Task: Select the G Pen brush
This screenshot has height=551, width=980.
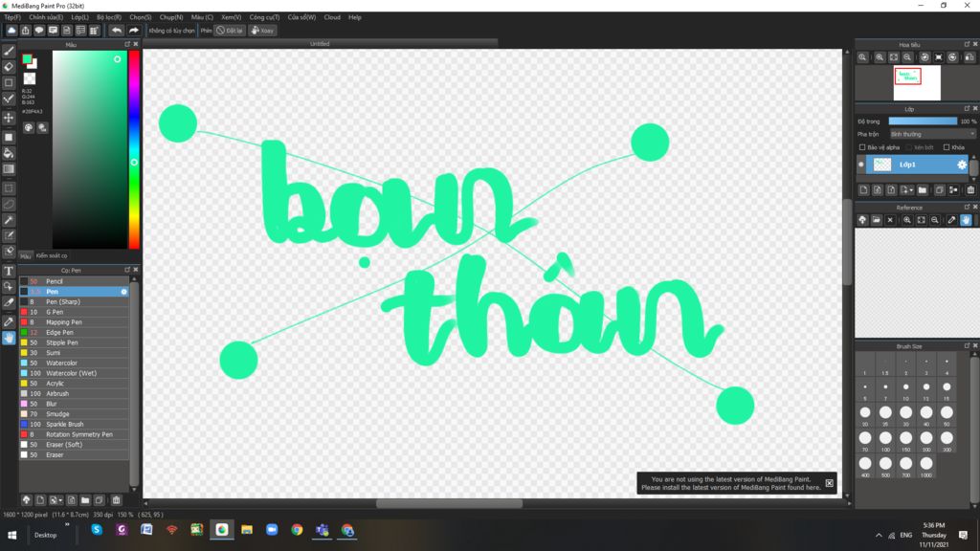Action: pos(74,313)
